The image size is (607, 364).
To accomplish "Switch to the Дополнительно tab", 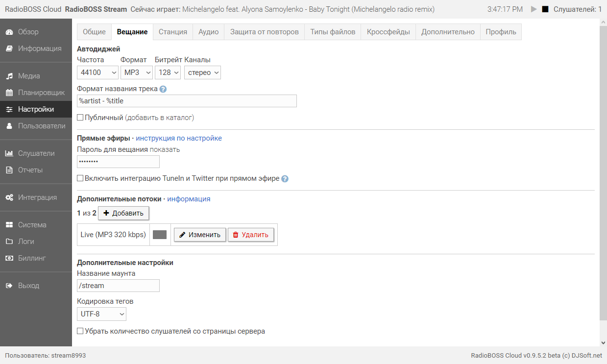I will (x=448, y=32).
